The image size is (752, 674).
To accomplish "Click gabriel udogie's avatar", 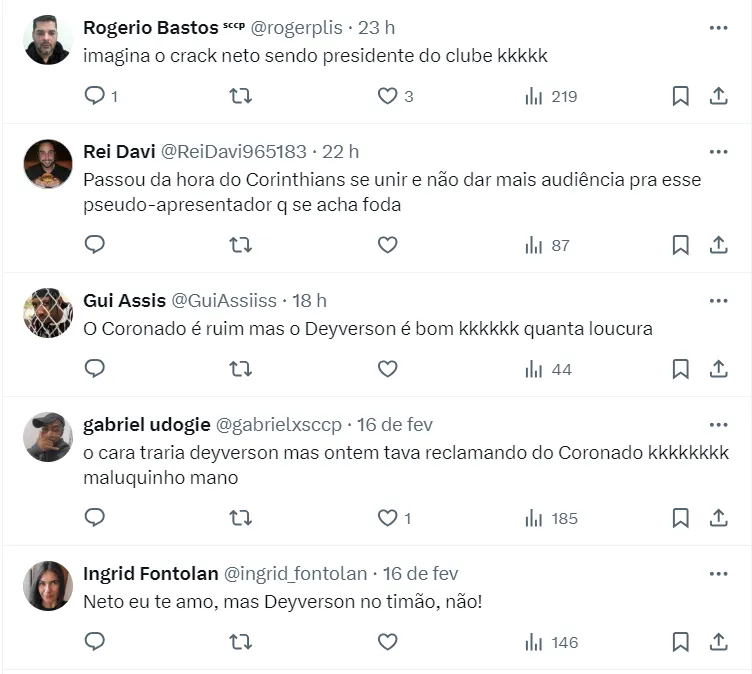I will point(48,436).
